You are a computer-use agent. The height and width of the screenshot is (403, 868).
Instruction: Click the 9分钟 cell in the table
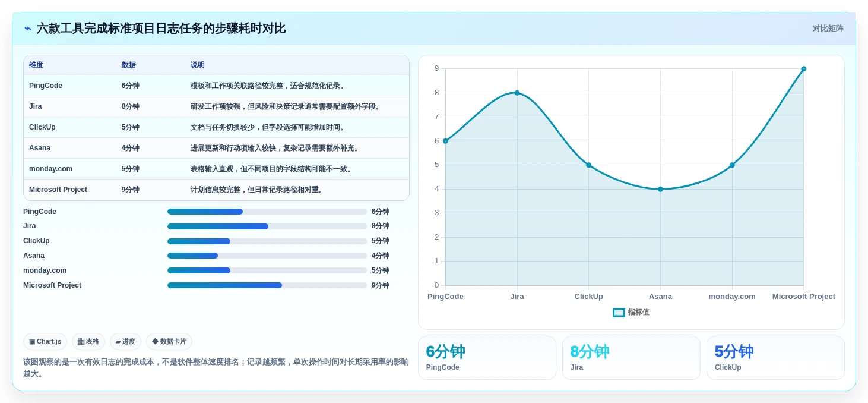(131, 190)
